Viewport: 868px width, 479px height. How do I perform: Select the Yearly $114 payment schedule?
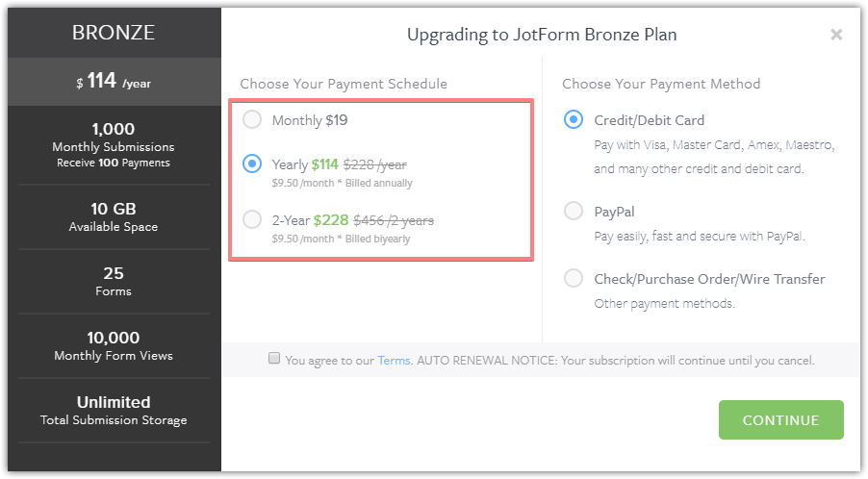point(252,164)
